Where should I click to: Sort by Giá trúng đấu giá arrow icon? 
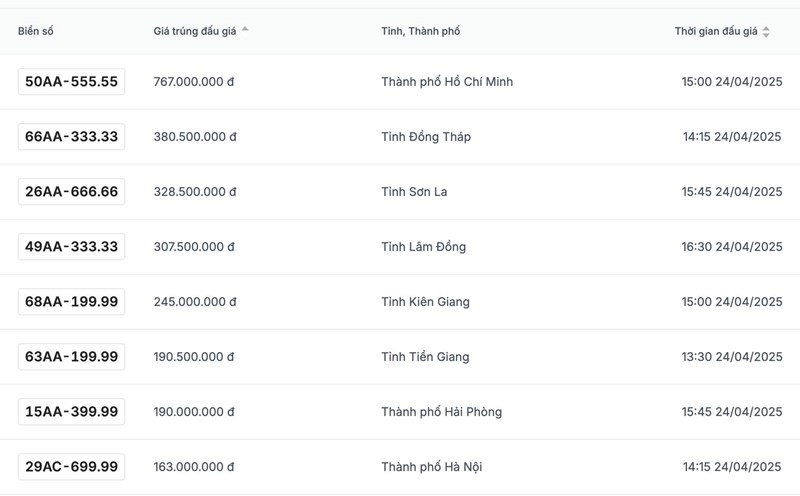(x=245, y=30)
